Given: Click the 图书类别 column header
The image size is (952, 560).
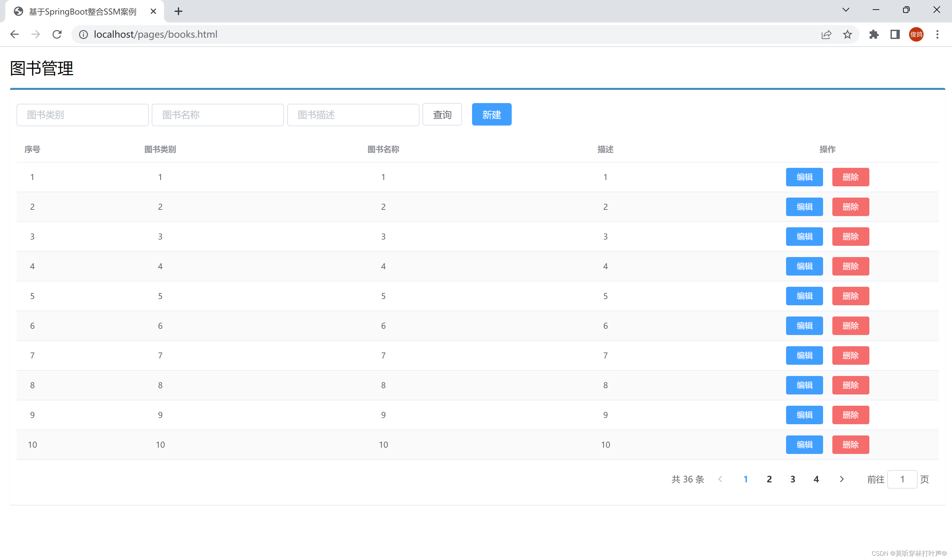Looking at the screenshot, I should [160, 150].
